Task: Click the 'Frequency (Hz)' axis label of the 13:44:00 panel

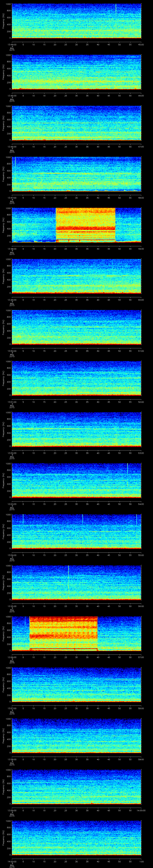Action: pos(3,21)
